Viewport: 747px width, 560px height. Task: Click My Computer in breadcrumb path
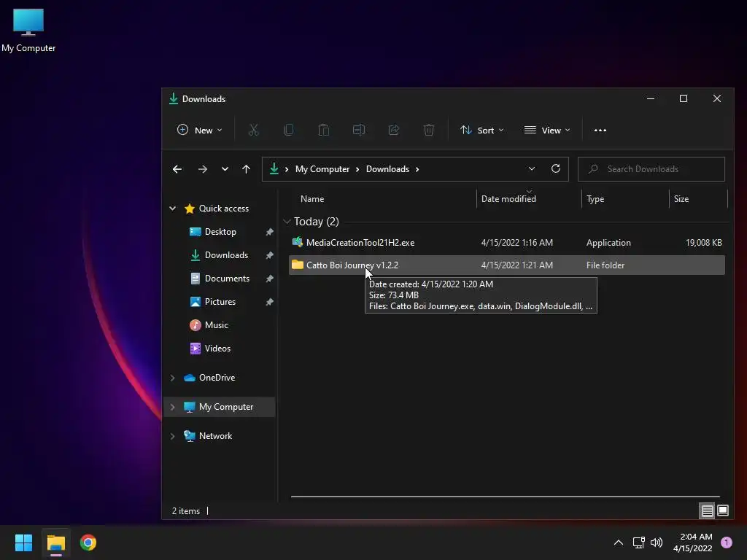tap(322, 169)
